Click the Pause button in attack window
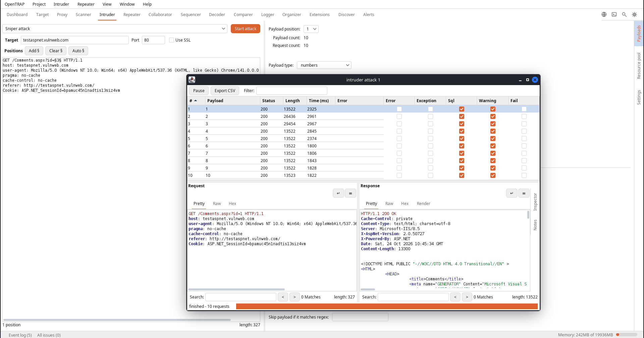The image size is (644, 338). pyautogui.click(x=199, y=91)
